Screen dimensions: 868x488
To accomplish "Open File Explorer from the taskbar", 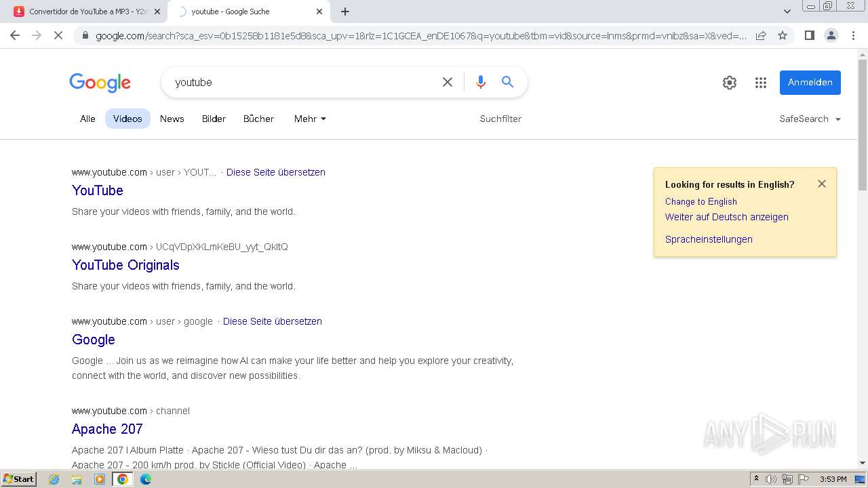I will 77,479.
